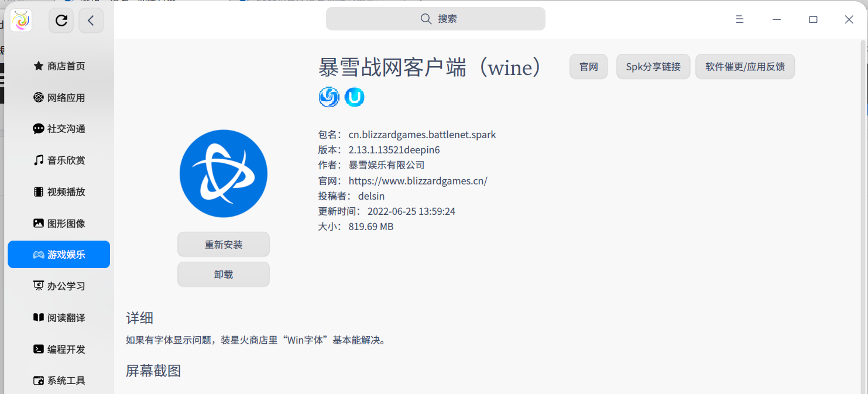Click the Battle.net application logo
This screenshot has height=394, width=868.
click(x=224, y=174)
